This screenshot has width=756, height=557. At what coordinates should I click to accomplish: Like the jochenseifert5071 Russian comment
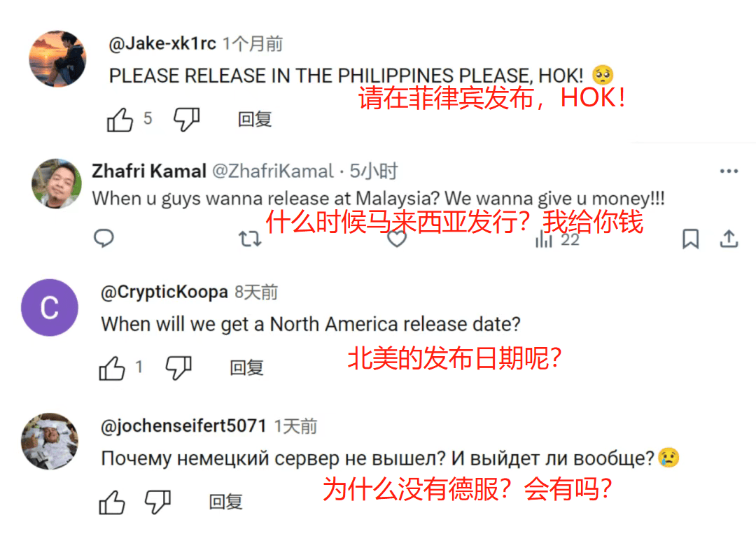click(112, 502)
